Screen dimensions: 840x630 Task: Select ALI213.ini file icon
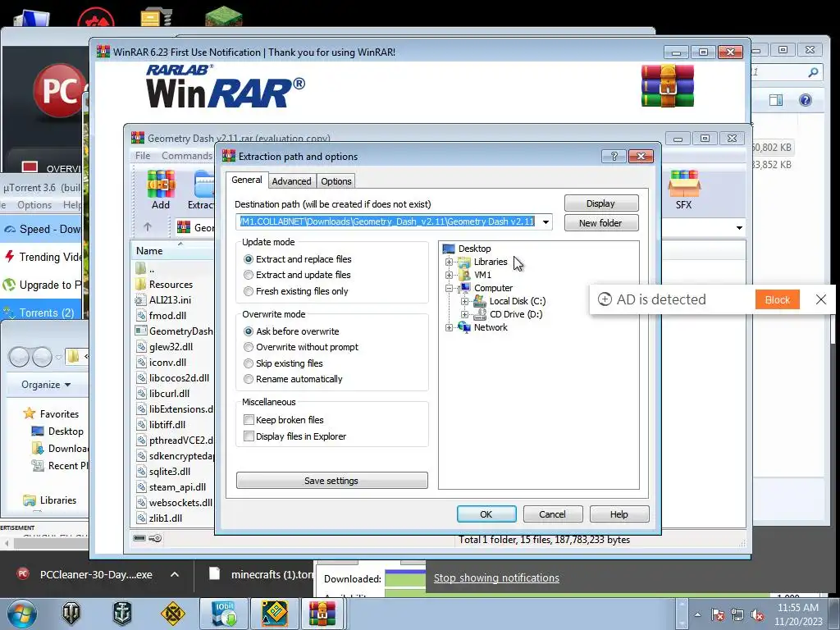[x=141, y=300]
